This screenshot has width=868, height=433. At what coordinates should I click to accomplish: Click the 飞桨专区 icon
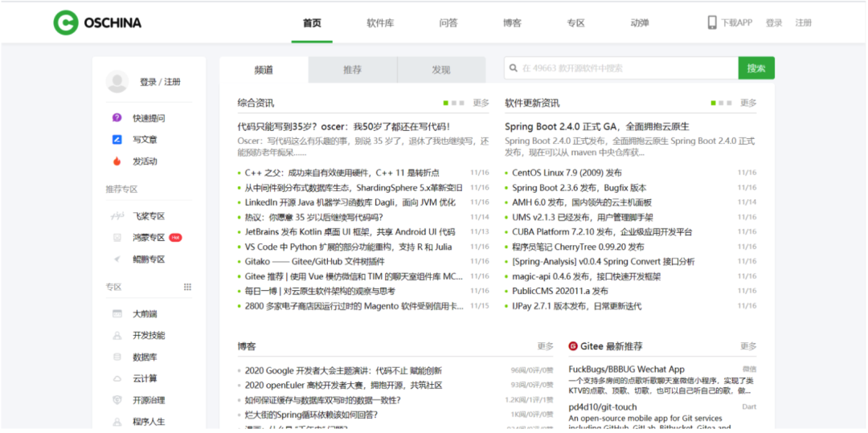click(x=117, y=215)
